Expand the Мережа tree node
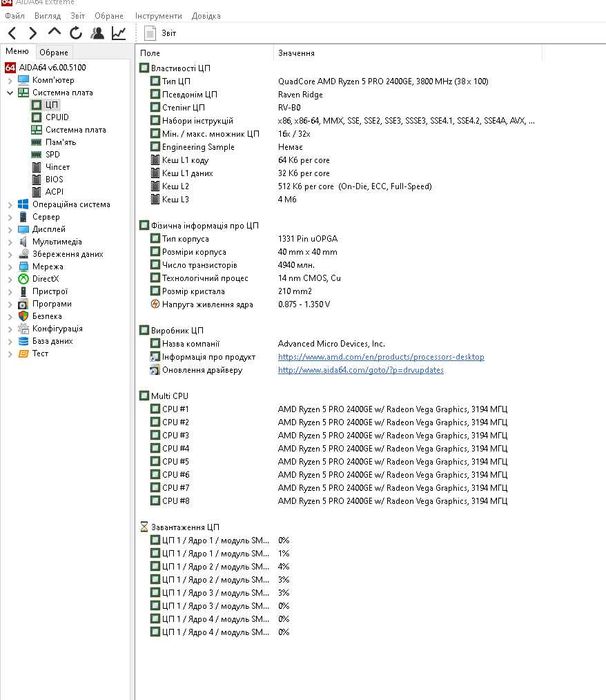 (x=10, y=267)
